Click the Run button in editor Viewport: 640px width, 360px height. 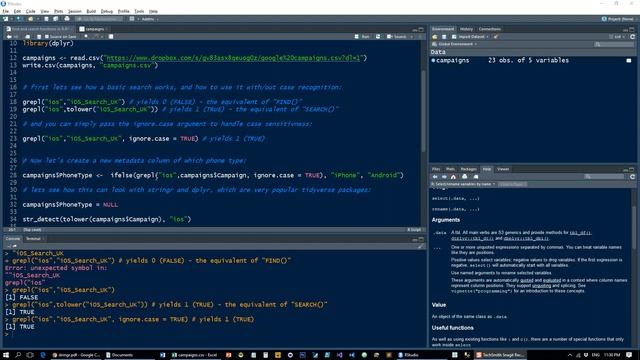click(x=362, y=37)
